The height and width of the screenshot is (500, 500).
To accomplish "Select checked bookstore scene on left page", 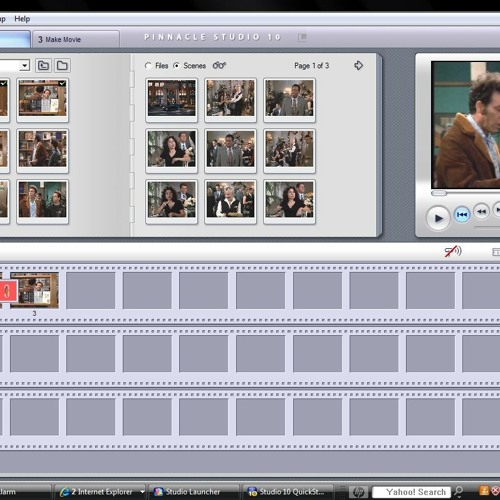I will tap(43, 100).
